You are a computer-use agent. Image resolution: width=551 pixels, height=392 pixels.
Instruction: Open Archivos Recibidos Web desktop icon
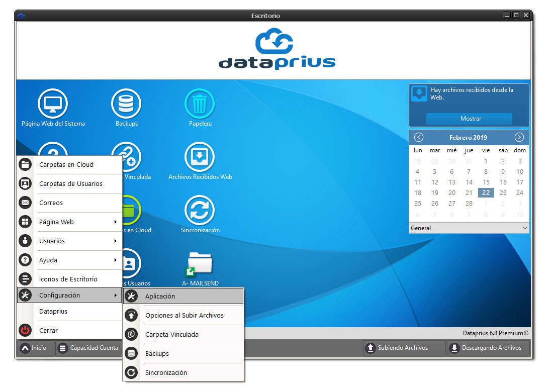200,157
